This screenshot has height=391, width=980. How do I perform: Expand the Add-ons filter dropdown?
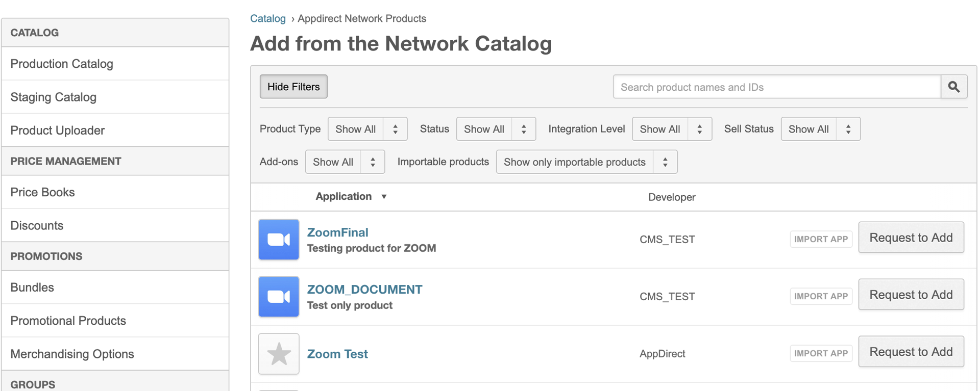click(345, 162)
